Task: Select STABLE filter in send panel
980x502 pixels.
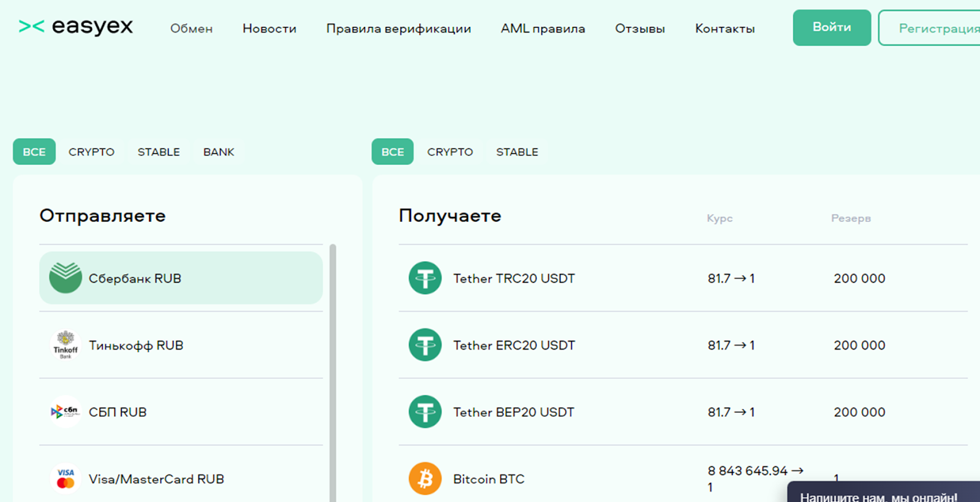Action: (159, 152)
